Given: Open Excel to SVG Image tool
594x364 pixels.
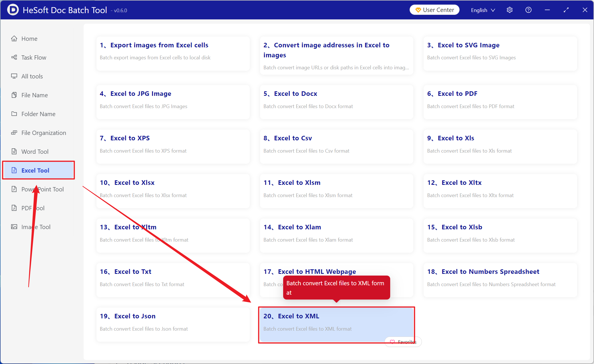Looking at the screenshot, I should (x=500, y=53).
